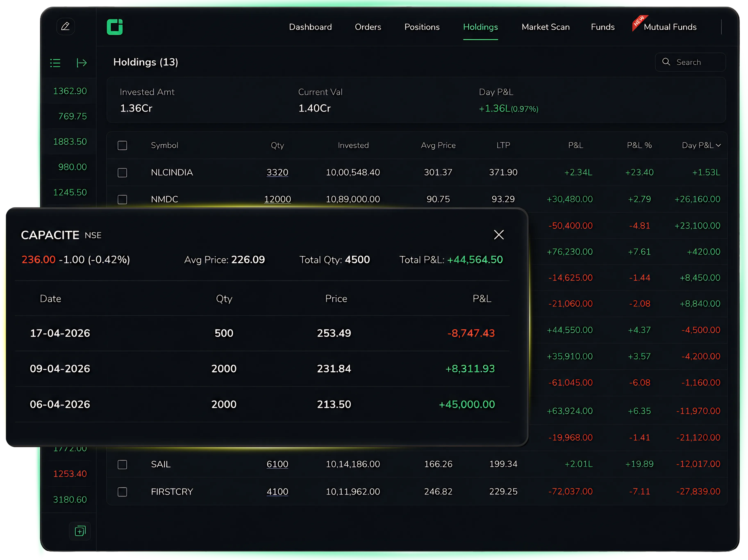Click sidebar price 1245.50
Image resolution: width=748 pixels, height=560 pixels.
70,192
